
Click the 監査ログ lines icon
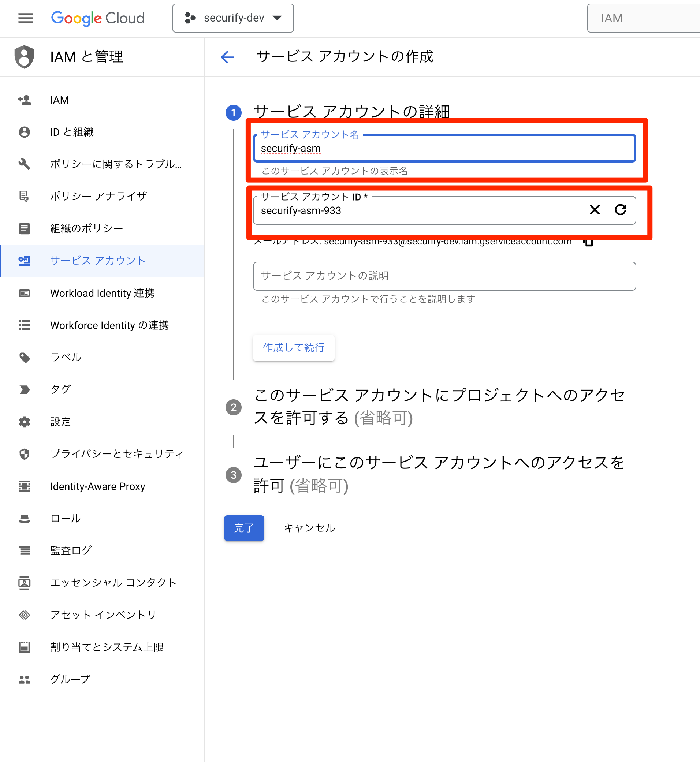coord(24,550)
